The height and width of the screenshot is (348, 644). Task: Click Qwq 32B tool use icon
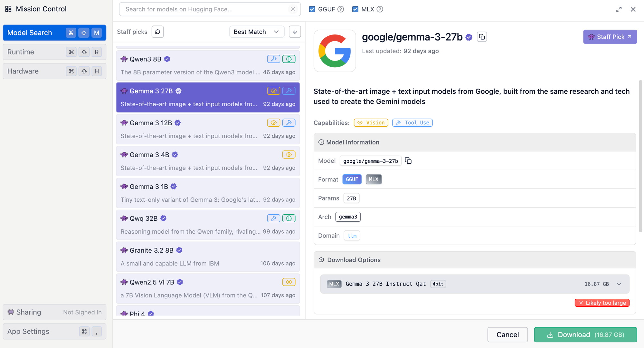coord(274,218)
